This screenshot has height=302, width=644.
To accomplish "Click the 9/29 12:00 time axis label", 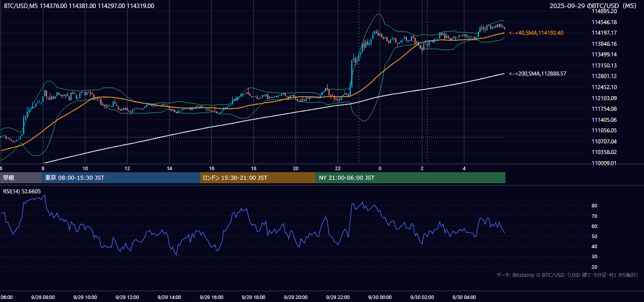I will point(127,297).
